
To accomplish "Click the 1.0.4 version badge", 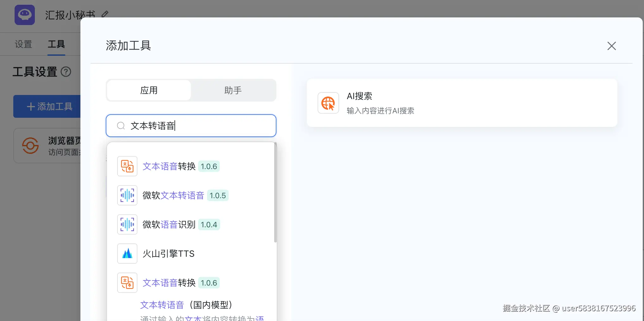I will [209, 225].
